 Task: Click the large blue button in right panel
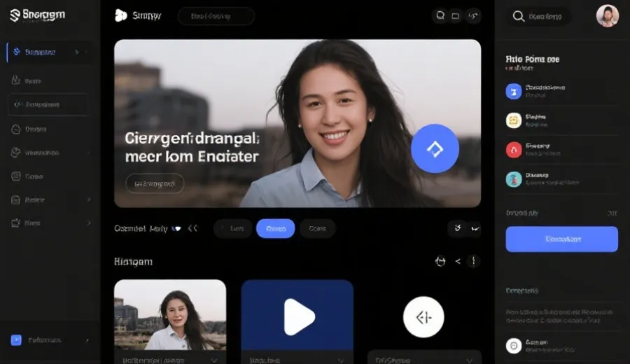point(561,239)
